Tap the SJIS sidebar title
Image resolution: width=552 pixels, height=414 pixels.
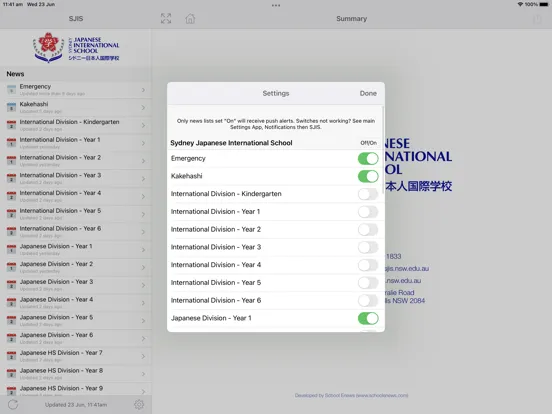[x=76, y=19]
